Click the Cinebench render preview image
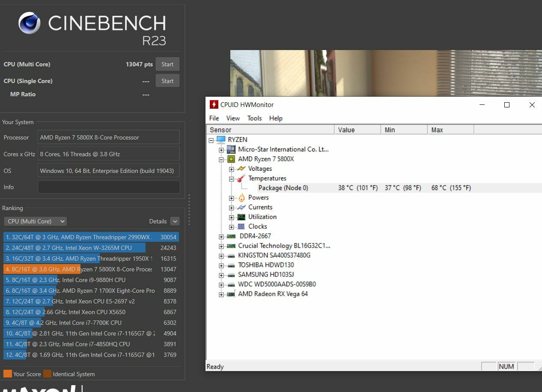Image resolution: width=542 pixels, height=392 pixels. pos(386,73)
